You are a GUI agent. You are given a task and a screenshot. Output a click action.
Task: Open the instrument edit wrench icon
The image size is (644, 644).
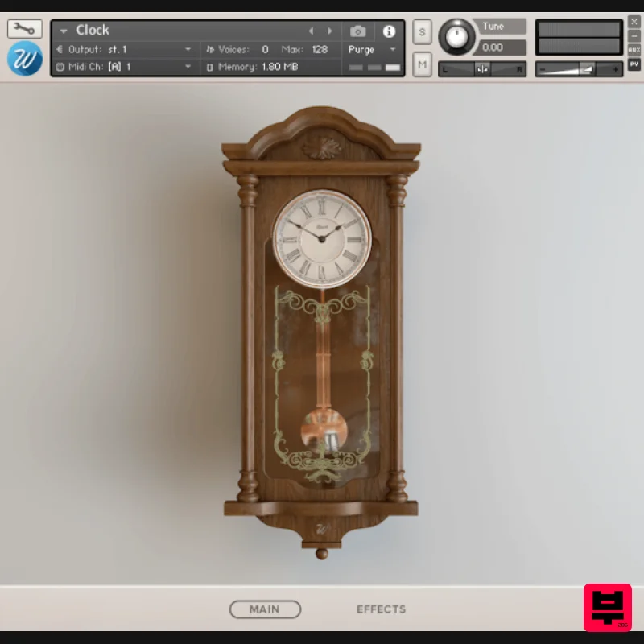pos(24,27)
